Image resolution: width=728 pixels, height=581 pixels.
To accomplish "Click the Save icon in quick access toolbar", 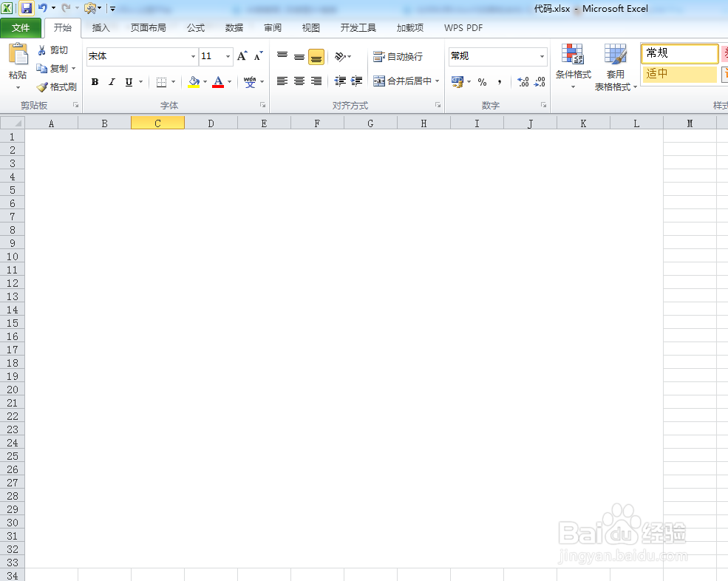I will (x=27, y=8).
